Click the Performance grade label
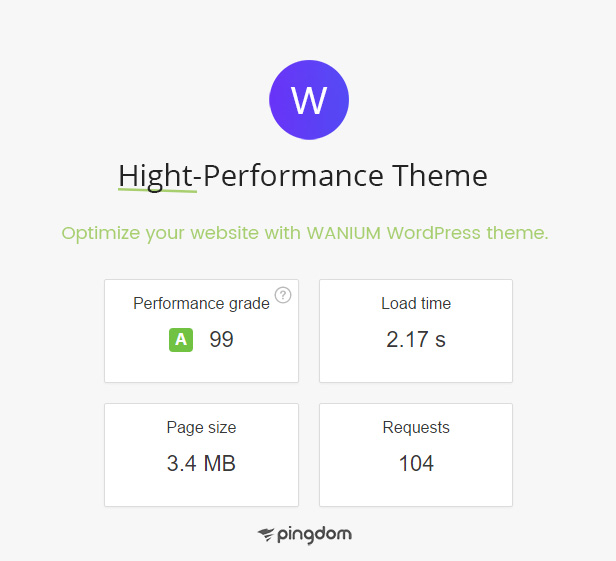This screenshot has height=561, width=616. (x=201, y=304)
